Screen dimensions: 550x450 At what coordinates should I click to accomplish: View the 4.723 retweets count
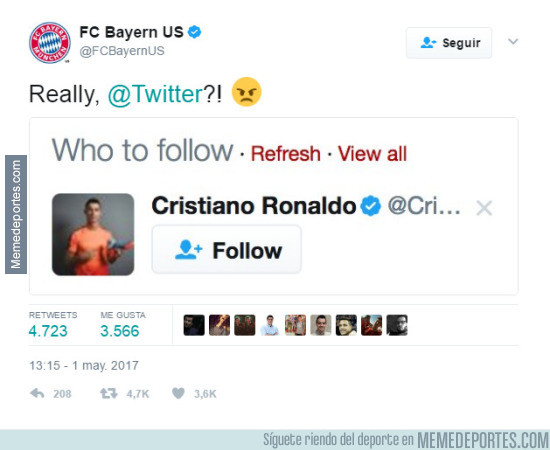pos(48,331)
